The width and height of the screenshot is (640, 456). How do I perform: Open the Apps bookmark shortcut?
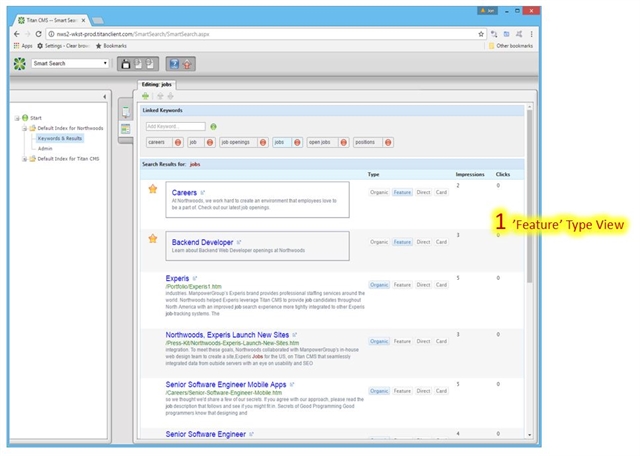[23, 46]
